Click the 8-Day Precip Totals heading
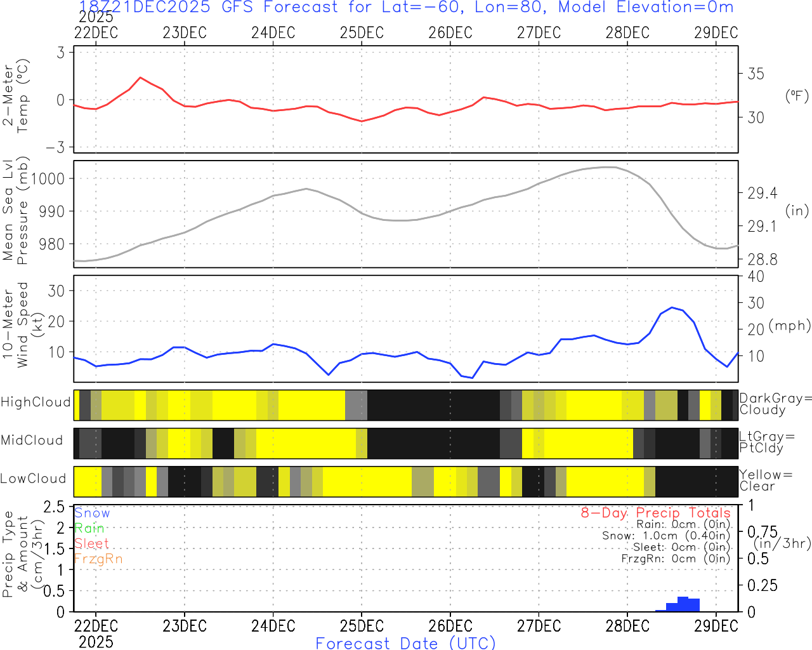Image resolution: width=812 pixels, height=650 pixels. (x=655, y=513)
